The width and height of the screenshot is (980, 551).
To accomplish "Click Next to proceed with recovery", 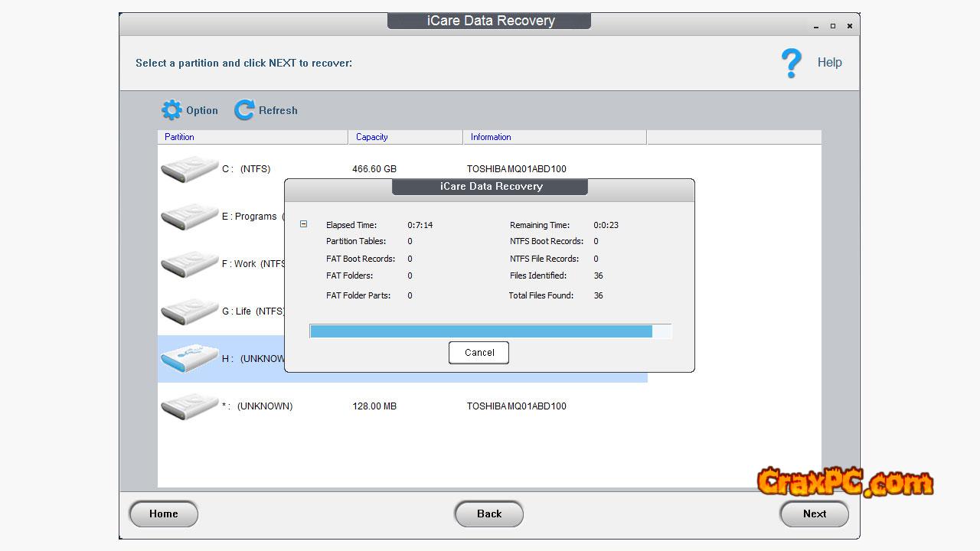I will coord(814,514).
